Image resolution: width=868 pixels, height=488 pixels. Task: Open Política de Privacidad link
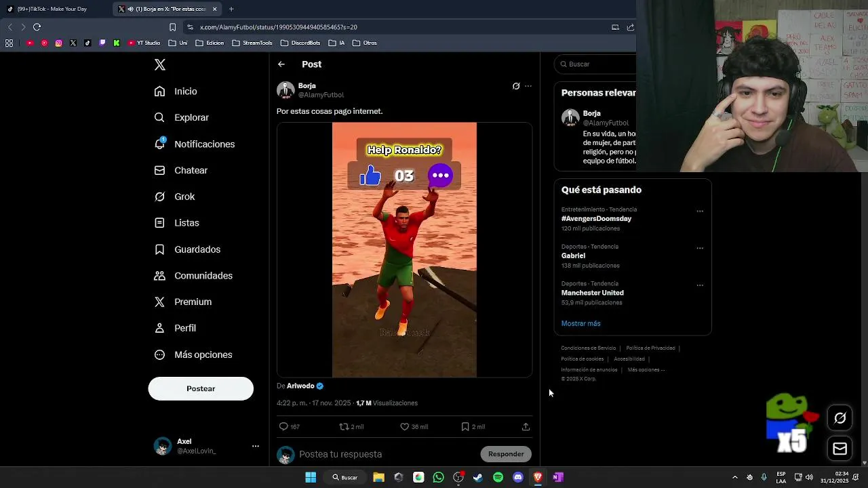pyautogui.click(x=650, y=348)
